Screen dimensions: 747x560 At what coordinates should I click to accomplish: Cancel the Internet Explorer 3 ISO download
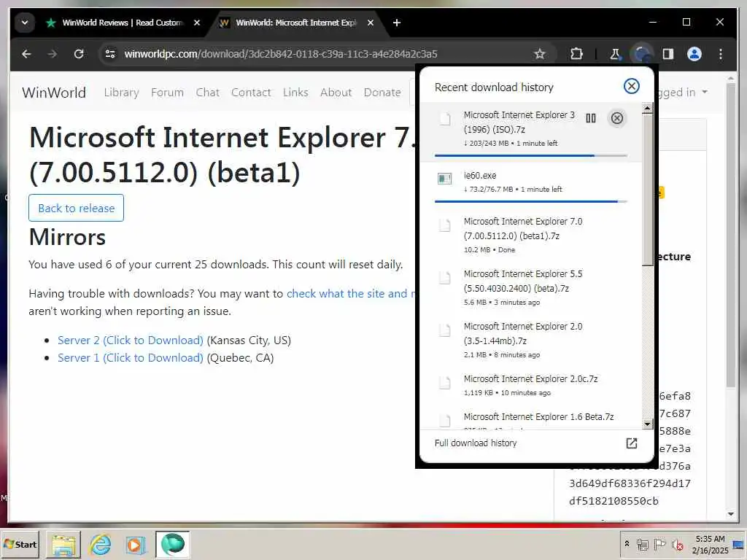click(x=616, y=118)
